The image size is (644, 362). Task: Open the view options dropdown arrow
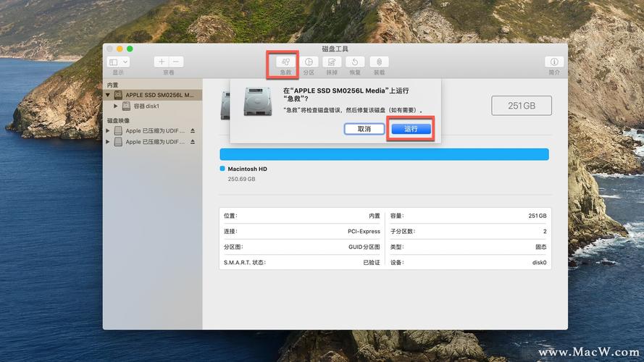point(125,62)
